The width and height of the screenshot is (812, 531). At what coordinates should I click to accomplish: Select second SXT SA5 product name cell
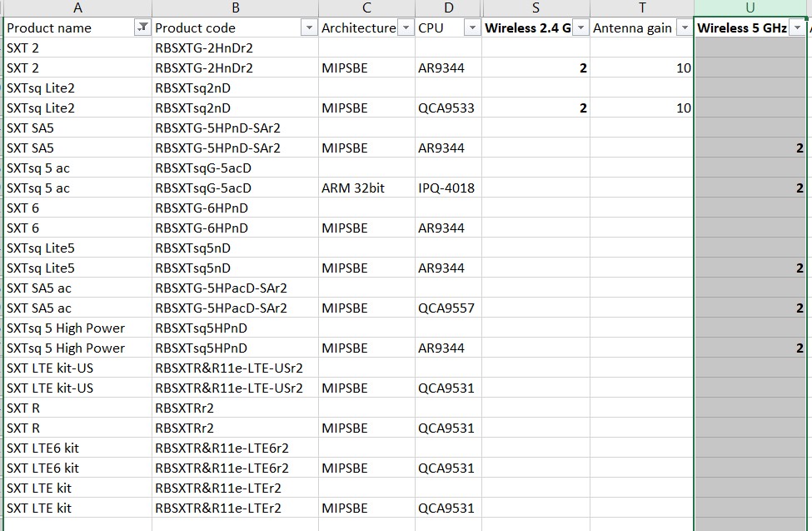point(77,148)
